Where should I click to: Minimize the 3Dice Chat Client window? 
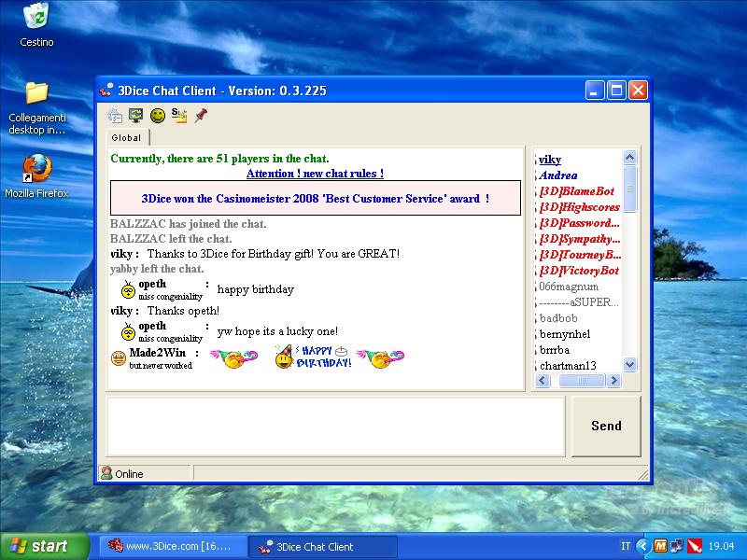pos(595,90)
